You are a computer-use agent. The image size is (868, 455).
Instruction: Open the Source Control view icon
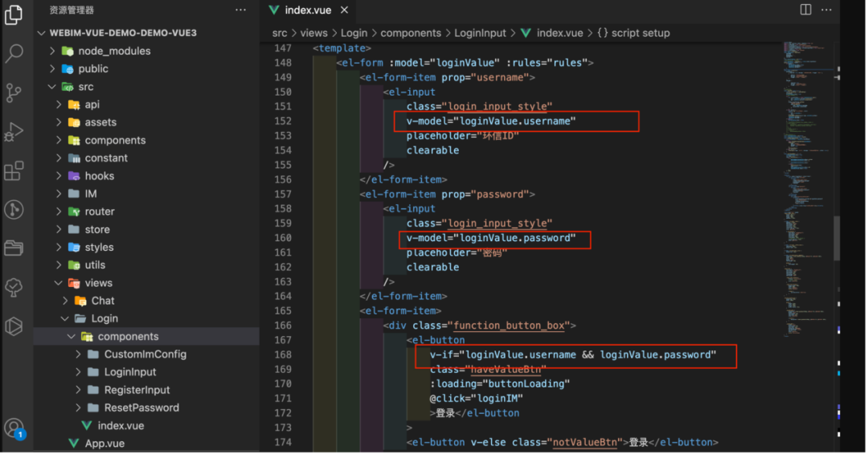point(14,92)
